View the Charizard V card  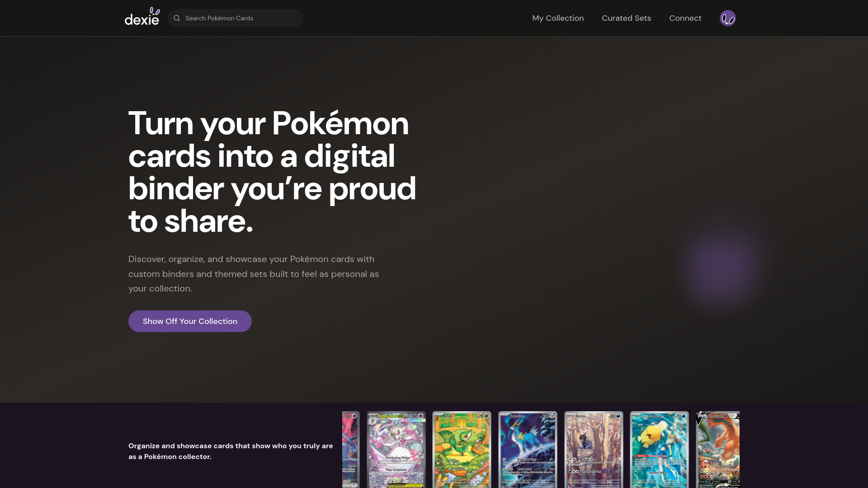[717, 450]
